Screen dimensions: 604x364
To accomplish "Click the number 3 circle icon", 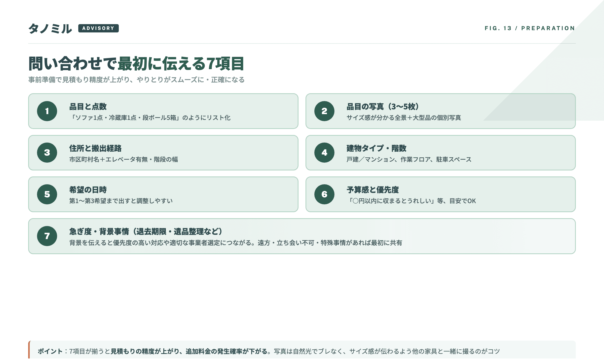I will pyautogui.click(x=47, y=153).
